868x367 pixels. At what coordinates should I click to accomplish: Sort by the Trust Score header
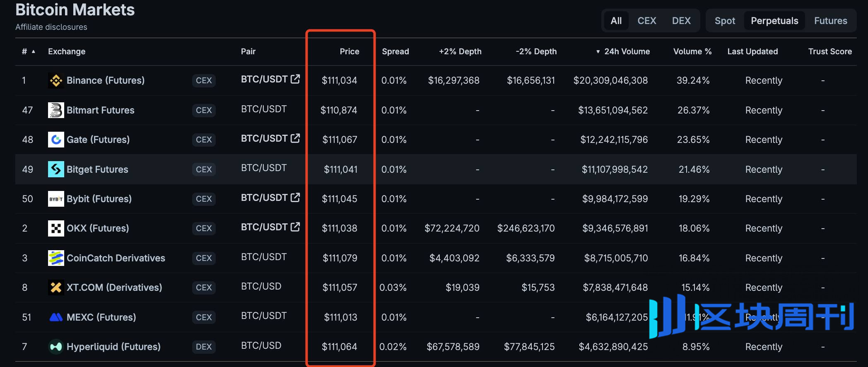click(x=830, y=51)
